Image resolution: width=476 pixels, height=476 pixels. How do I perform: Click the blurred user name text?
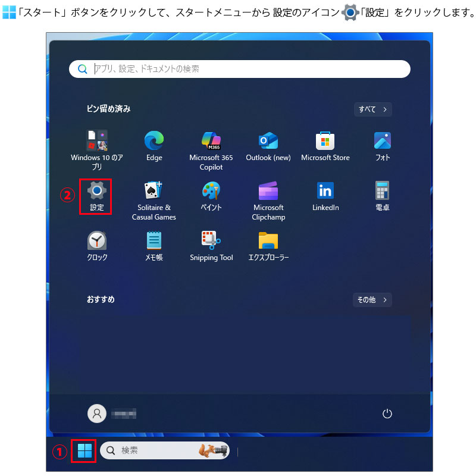[x=124, y=414]
